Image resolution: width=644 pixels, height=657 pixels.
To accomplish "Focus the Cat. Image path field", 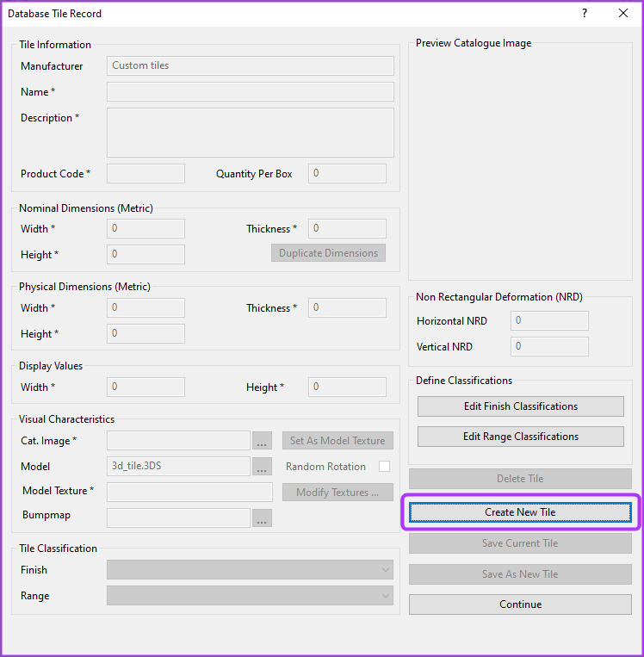I will coord(178,440).
